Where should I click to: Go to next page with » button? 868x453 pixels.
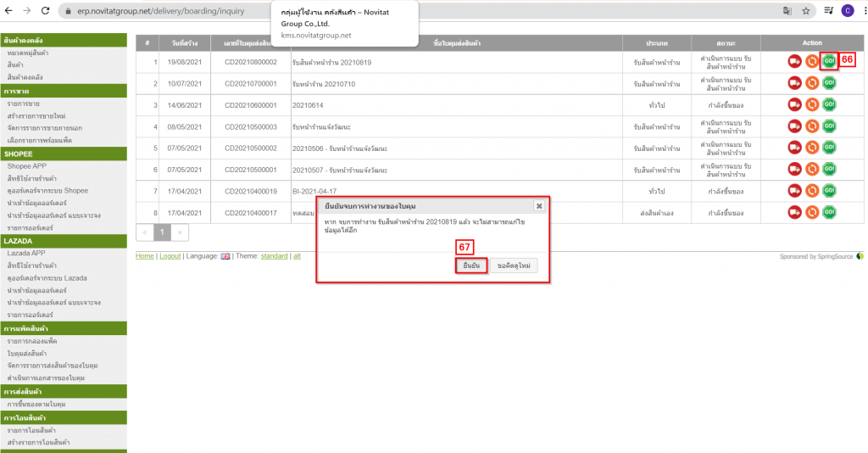(x=179, y=232)
